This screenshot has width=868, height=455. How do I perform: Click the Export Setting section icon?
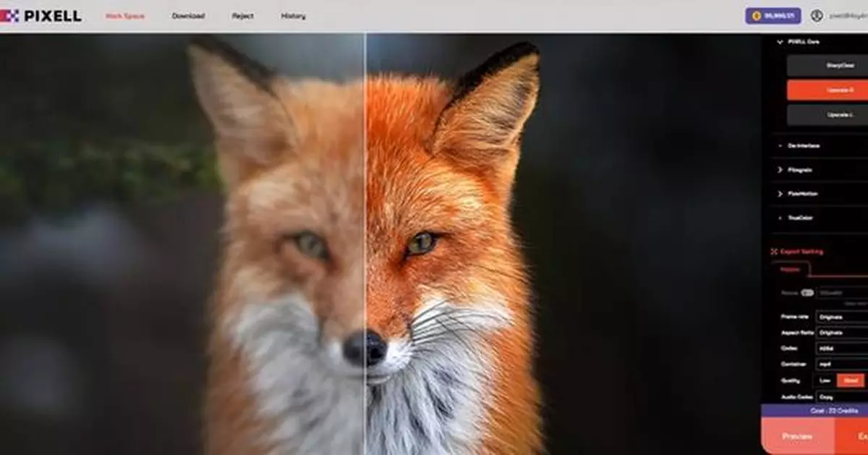774,252
